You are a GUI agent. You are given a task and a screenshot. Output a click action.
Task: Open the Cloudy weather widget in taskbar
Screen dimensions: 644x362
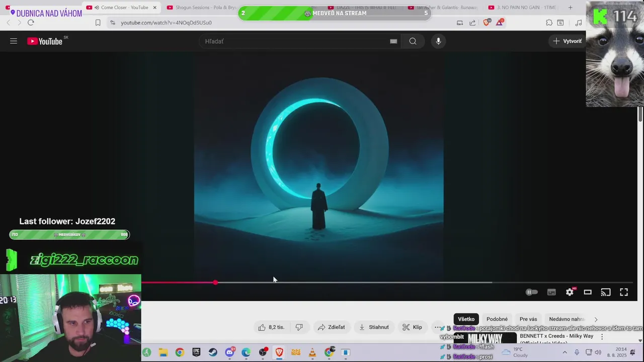pos(515,352)
